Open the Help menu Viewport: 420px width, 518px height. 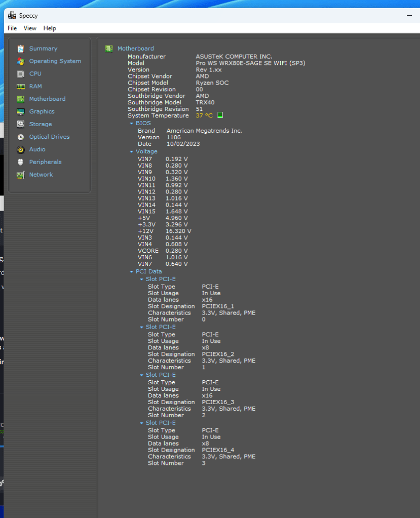(50, 28)
